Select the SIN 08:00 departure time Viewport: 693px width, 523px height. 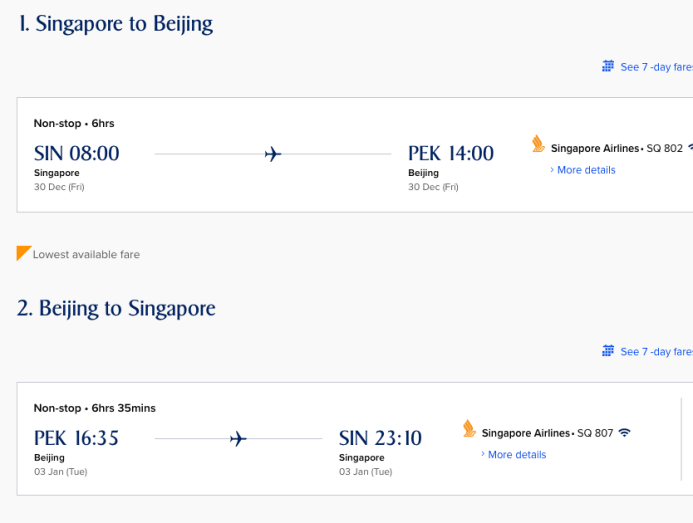(x=77, y=154)
